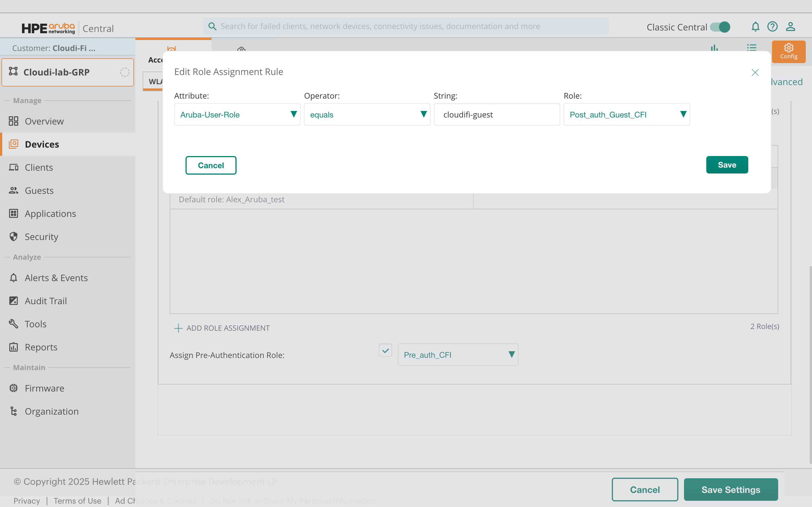Open the equals operator dropdown
Screen dimensions: 812x507
coord(367,115)
